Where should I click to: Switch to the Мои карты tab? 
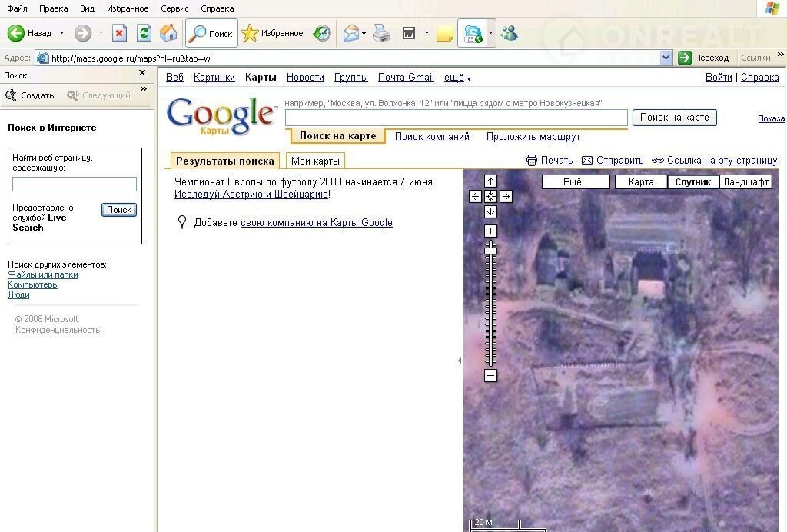315,161
